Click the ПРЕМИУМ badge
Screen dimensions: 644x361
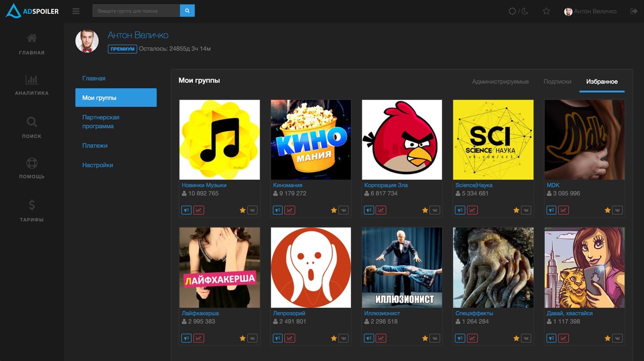(123, 49)
